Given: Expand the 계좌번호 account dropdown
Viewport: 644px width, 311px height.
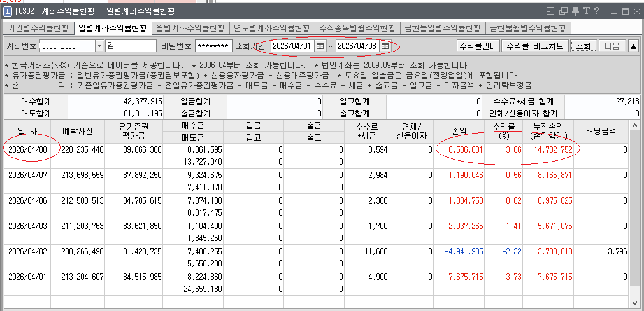Looking at the screenshot, I should [x=99, y=46].
